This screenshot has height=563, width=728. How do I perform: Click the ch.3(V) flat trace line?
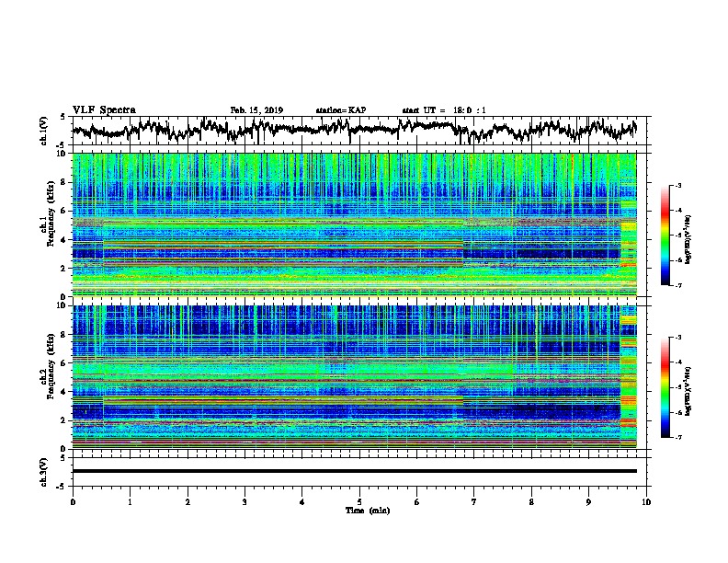[x=354, y=471]
